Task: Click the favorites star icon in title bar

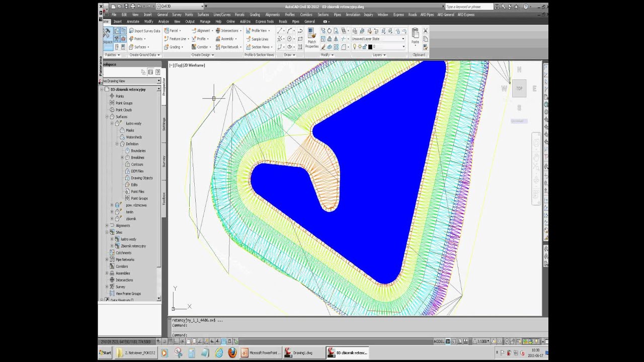Action: pos(516,7)
